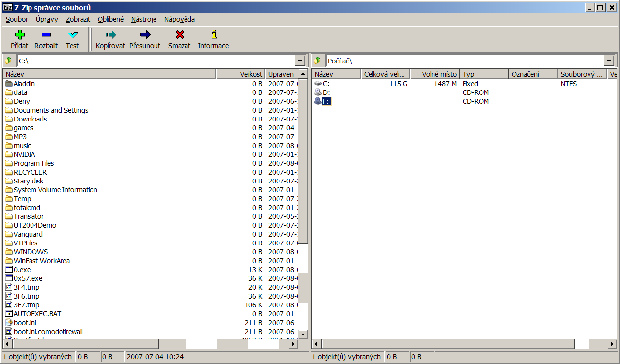Click the Aladdin folder icon
Image resolution: width=620 pixels, height=364 pixels.
click(8, 84)
